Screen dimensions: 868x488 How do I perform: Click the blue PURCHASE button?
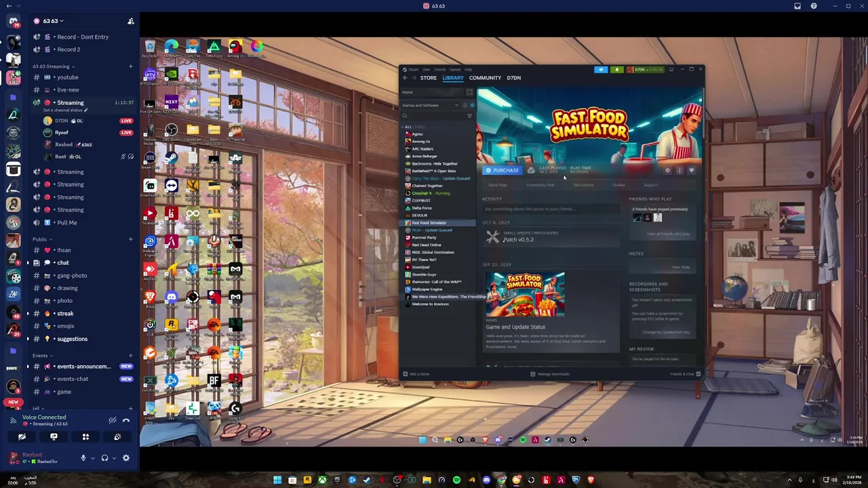(502, 170)
